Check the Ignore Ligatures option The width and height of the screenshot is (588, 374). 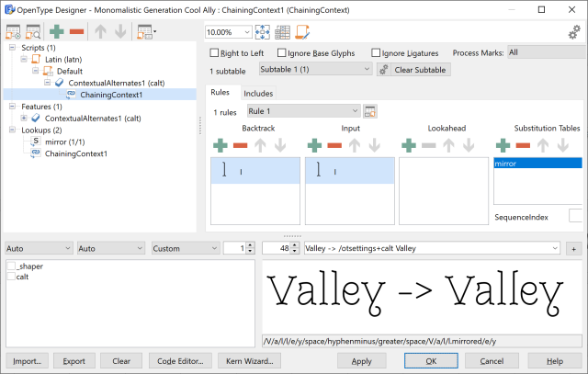click(x=376, y=53)
